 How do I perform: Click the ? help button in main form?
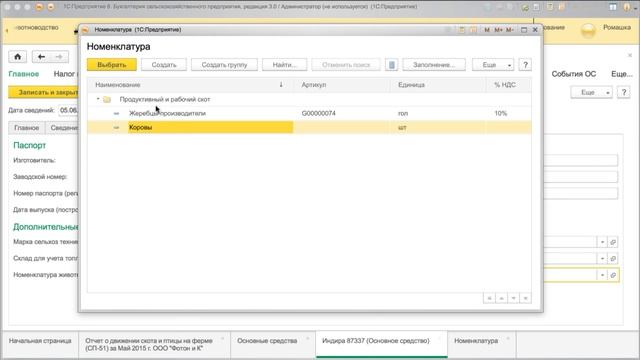[x=624, y=92]
